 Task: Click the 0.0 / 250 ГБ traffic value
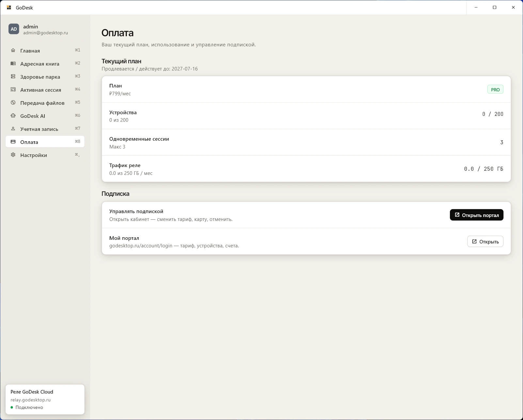pyautogui.click(x=483, y=169)
